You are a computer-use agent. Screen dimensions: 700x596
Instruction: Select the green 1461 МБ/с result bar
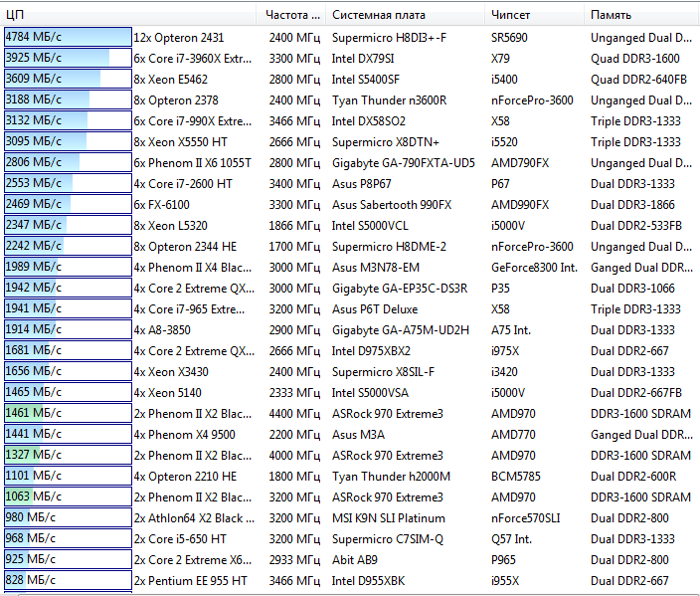click(68, 413)
